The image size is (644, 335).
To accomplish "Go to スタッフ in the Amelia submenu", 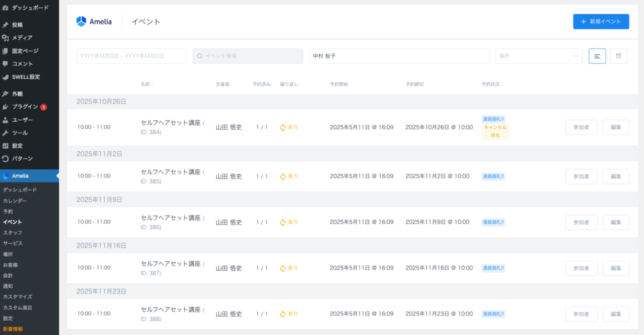I will [x=13, y=232].
